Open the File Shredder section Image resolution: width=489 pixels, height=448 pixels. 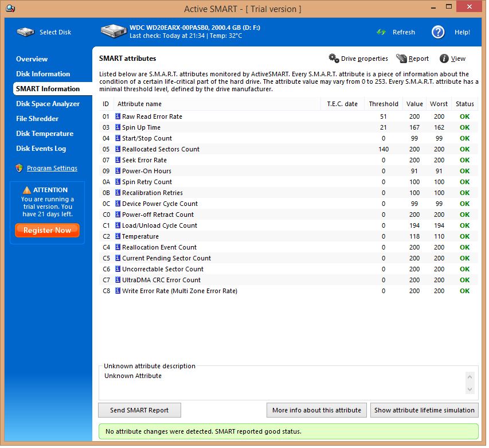37,119
